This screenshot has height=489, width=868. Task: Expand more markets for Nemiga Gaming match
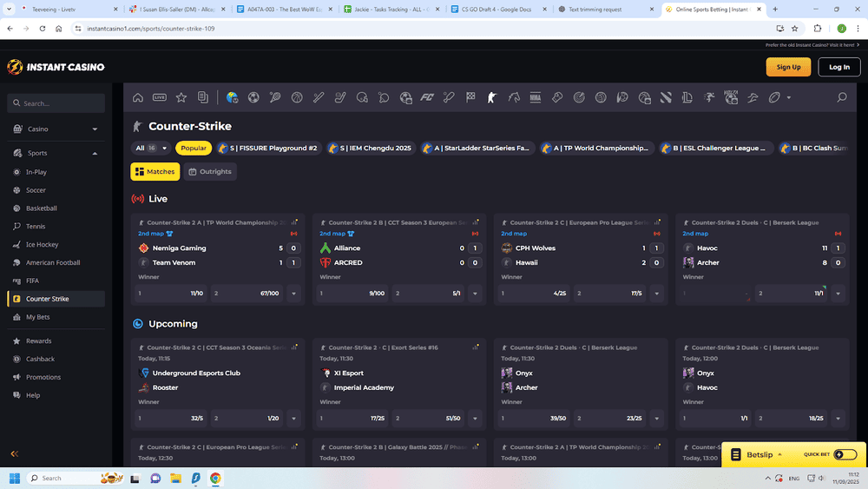pyautogui.click(x=294, y=294)
